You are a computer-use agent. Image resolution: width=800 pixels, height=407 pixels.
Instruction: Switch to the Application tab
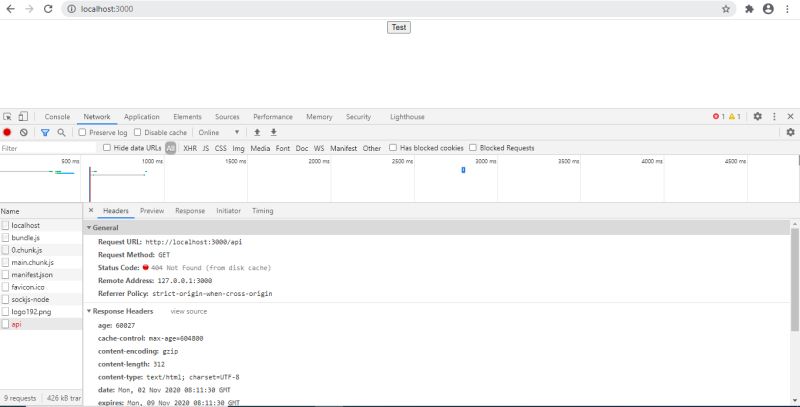(141, 116)
